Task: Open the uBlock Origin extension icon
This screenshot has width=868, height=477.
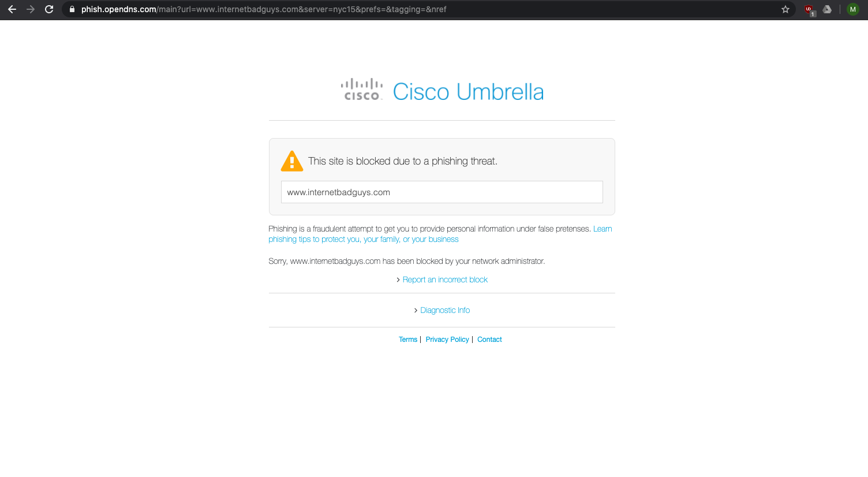Action: point(809,10)
